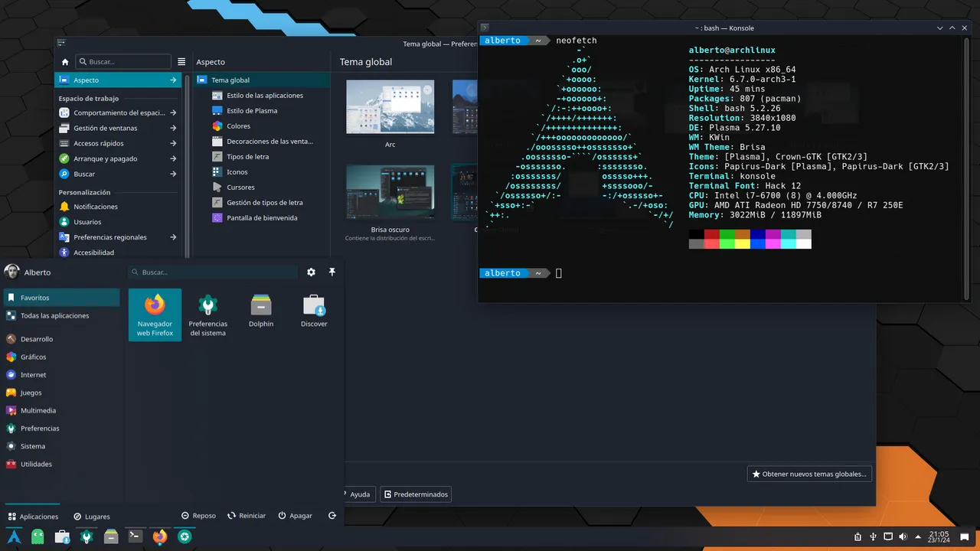
Task: Open more session options icon next to Apagar
Action: point(332,516)
